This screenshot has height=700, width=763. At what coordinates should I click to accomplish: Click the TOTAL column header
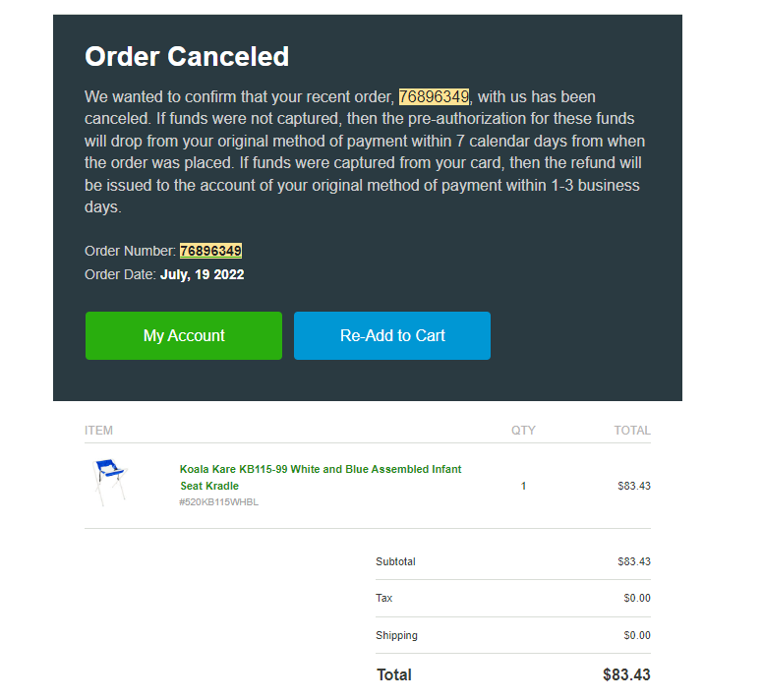coord(632,431)
